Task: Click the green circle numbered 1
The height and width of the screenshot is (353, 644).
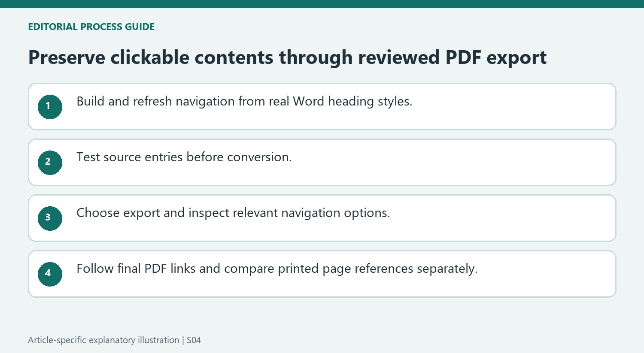Action: pyautogui.click(x=50, y=107)
